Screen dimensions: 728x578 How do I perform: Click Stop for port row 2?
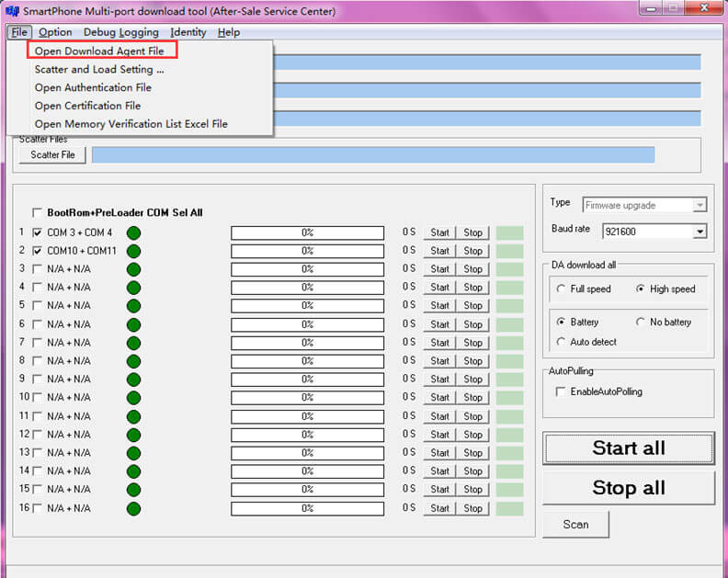pos(472,251)
